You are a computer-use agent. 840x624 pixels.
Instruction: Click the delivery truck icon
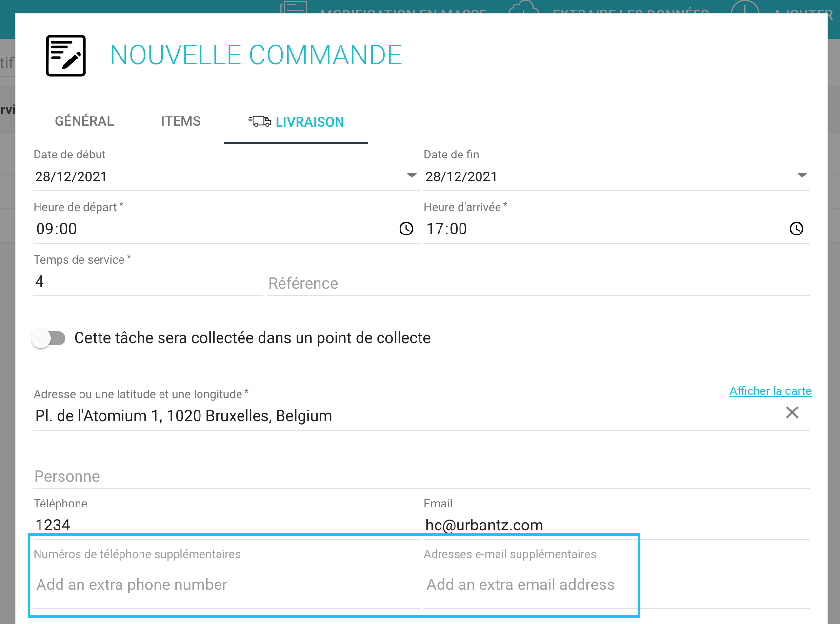tap(260, 121)
